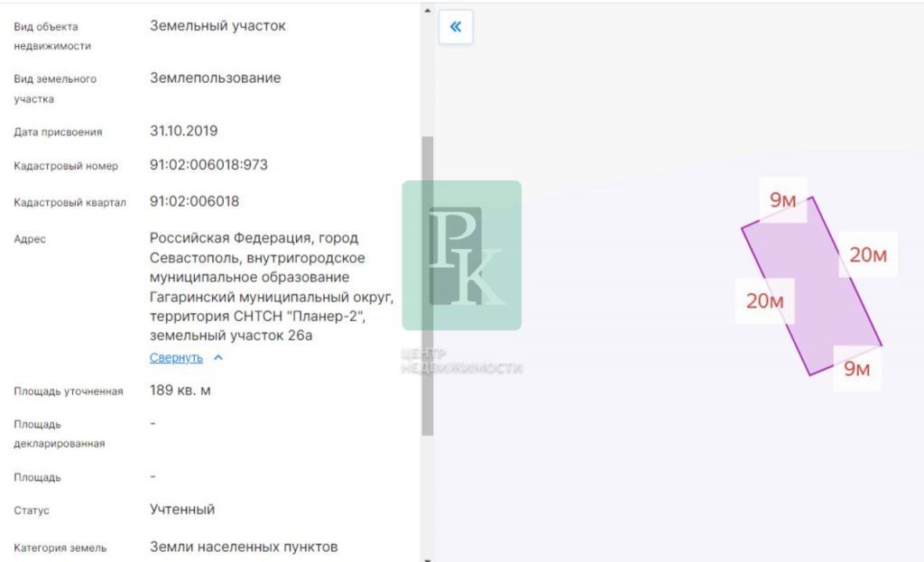Click the chevron-up arrow beside Свернуть
The width and height of the screenshot is (924, 562).
[x=218, y=357]
